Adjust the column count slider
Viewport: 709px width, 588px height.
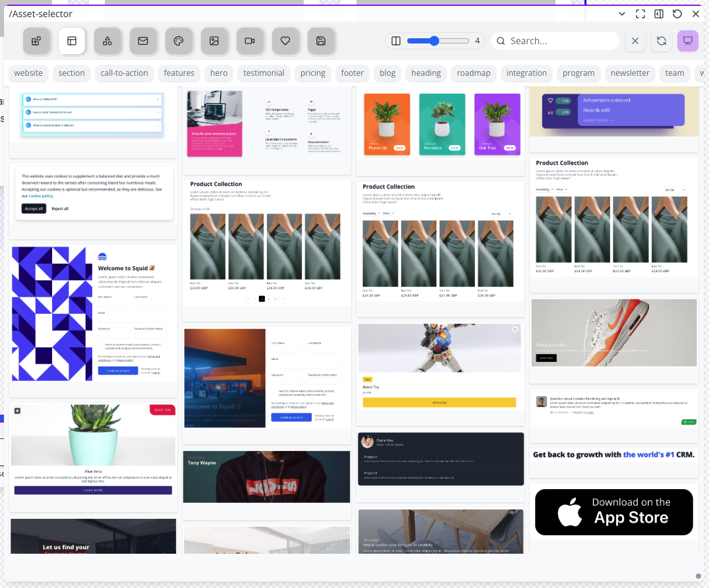(434, 41)
